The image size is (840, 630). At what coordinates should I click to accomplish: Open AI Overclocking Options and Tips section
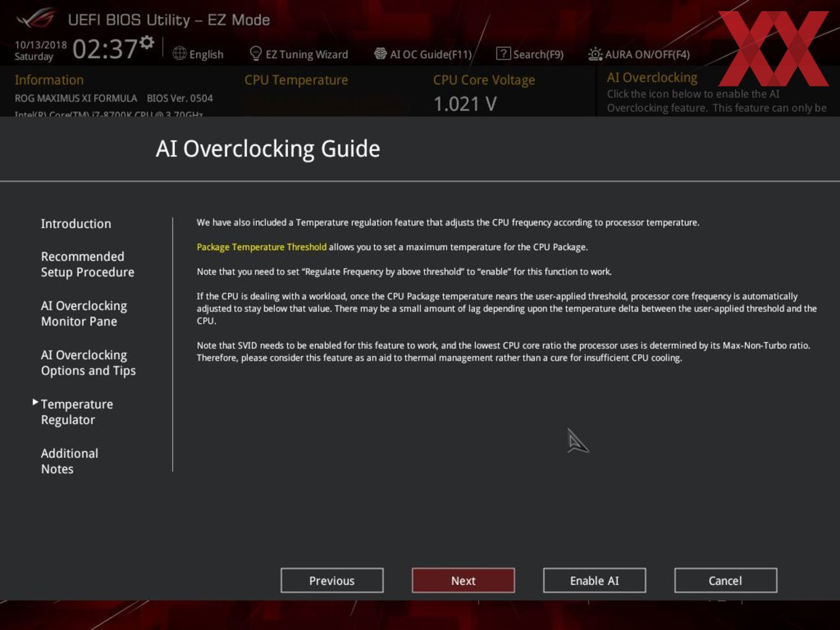click(88, 363)
